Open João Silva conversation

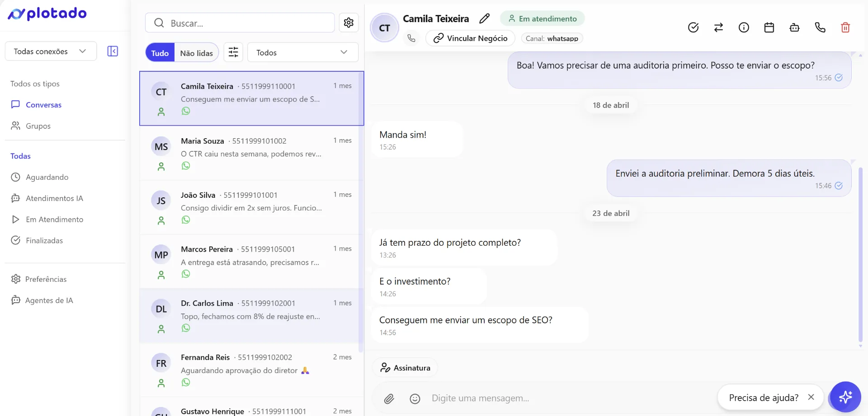(x=251, y=207)
